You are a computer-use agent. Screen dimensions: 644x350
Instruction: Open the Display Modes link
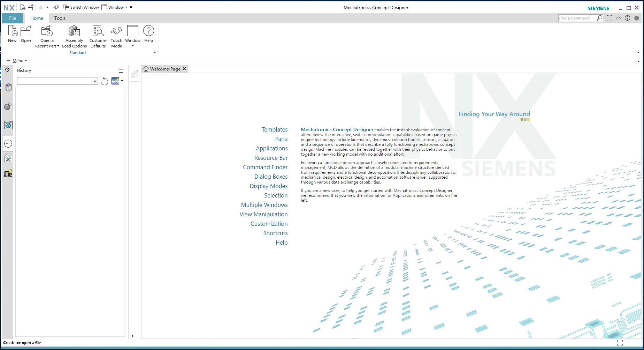click(269, 186)
